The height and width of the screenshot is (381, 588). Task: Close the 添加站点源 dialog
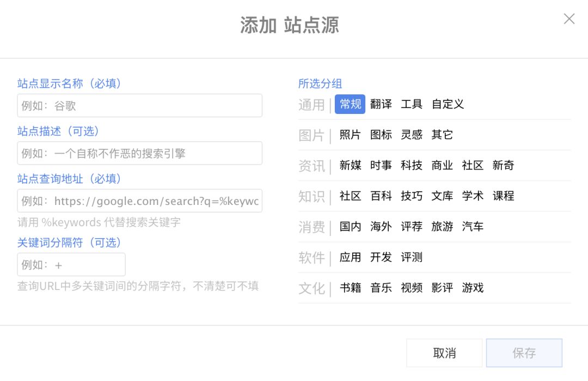pos(569,19)
